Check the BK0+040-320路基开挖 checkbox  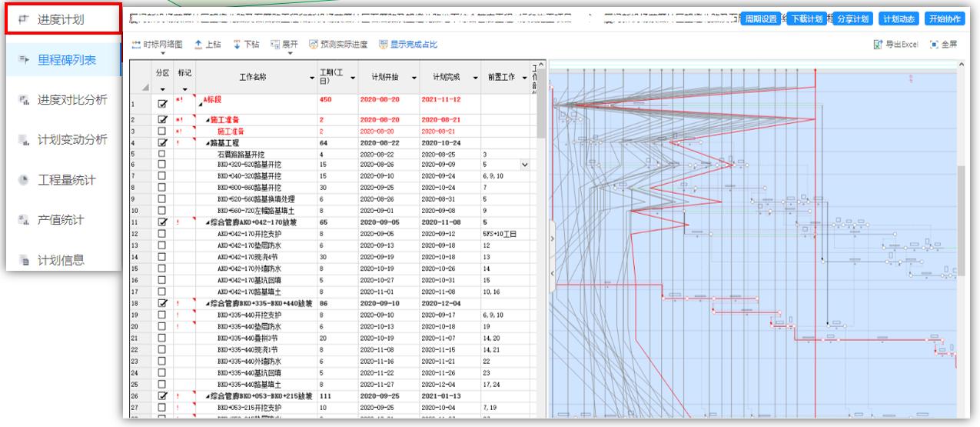point(161,175)
